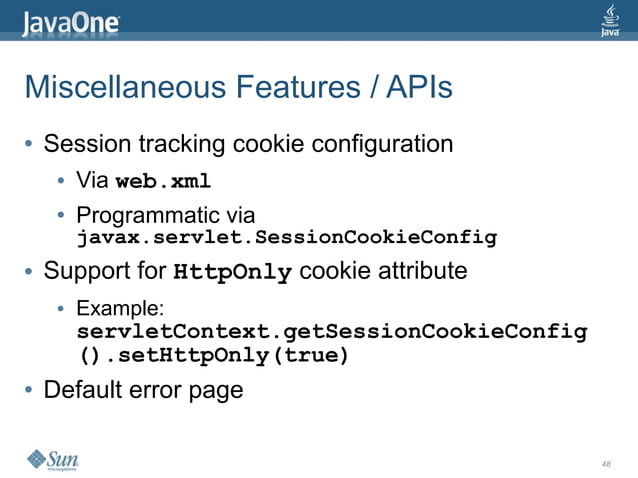This screenshot has width=638, height=478.
Task: Click the web.xml code text
Action: pyautogui.click(x=163, y=181)
